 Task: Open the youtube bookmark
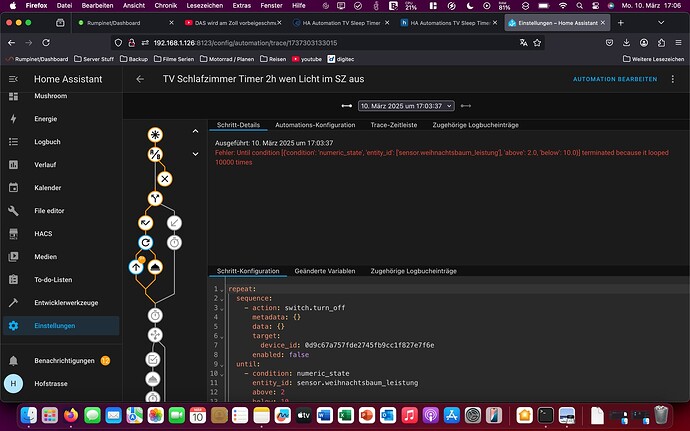[x=307, y=59]
